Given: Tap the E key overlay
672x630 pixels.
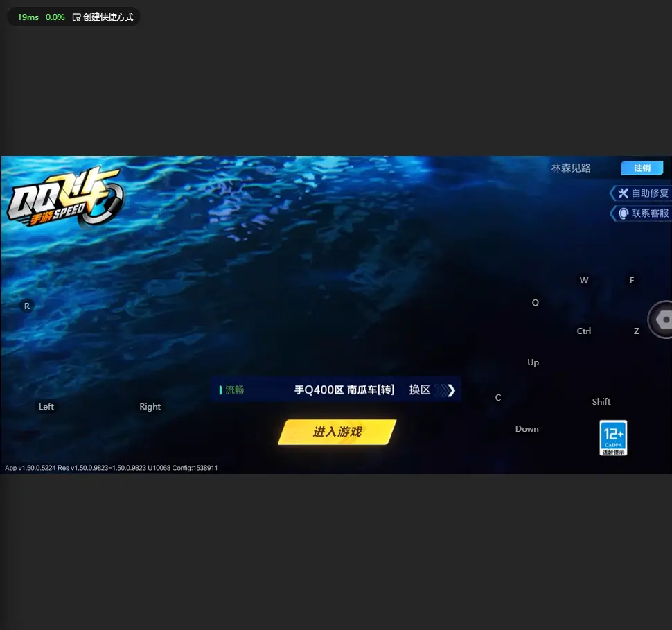Looking at the screenshot, I should pyautogui.click(x=632, y=281).
